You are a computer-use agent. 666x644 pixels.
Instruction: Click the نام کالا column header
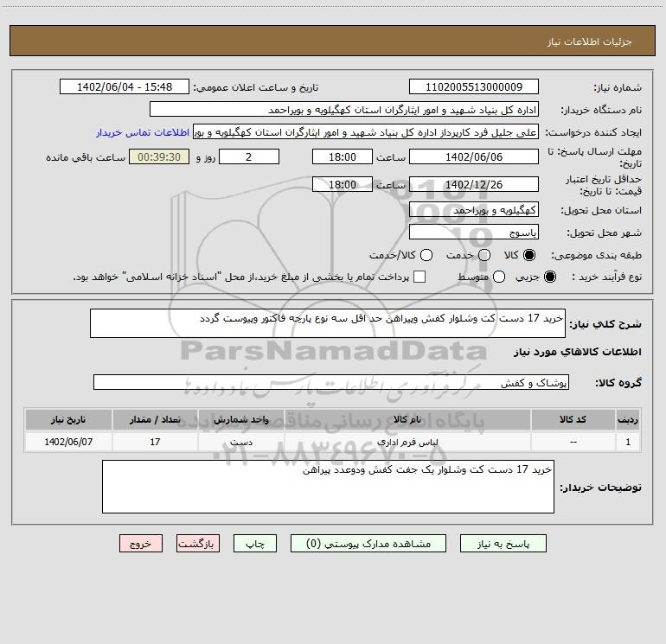coord(407,420)
